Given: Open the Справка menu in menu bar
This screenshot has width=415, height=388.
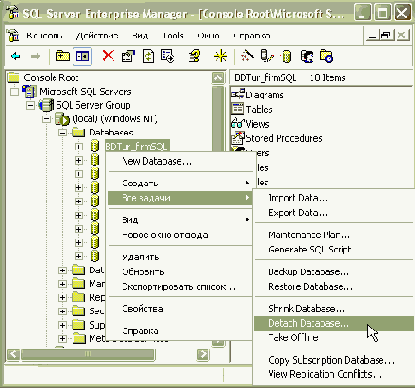Looking at the screenshot, I should click(x=252, y=35).
